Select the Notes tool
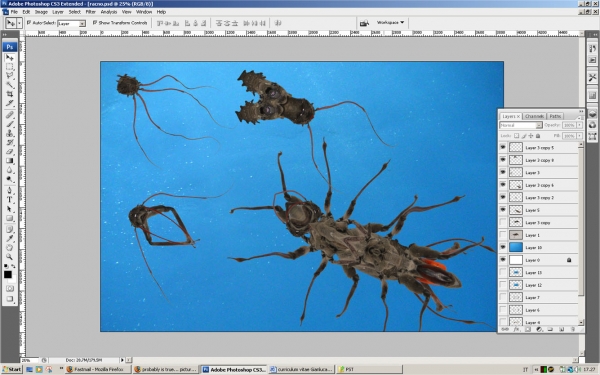600x375 pixels. (10, 230)
